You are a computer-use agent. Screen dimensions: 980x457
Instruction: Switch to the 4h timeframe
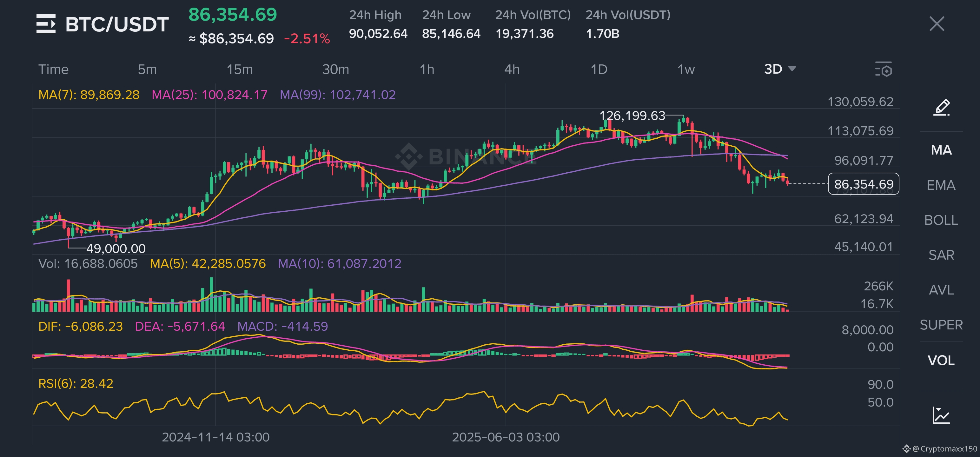(512, 70)
